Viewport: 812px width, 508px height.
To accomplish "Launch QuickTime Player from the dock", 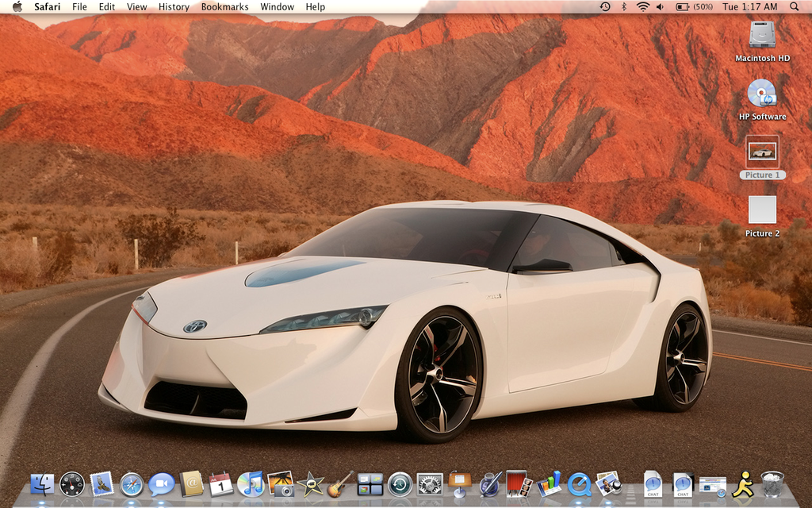I will [x=579, y=483].
